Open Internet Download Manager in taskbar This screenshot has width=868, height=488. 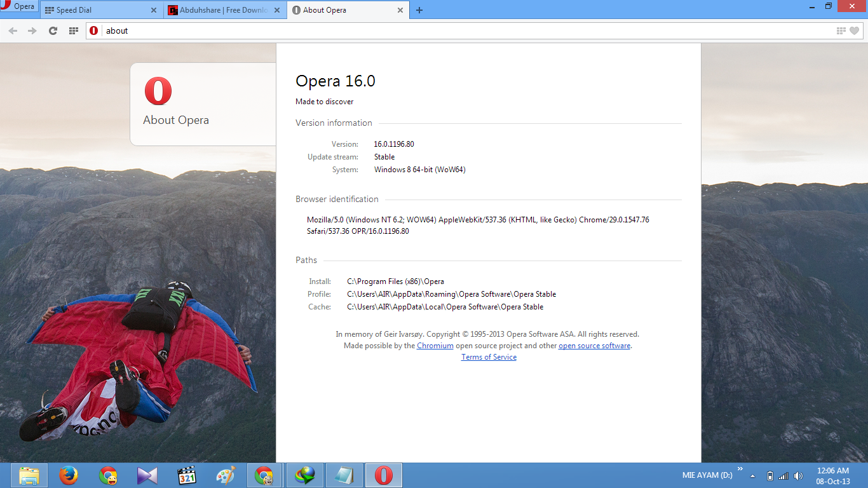(305, 475)
